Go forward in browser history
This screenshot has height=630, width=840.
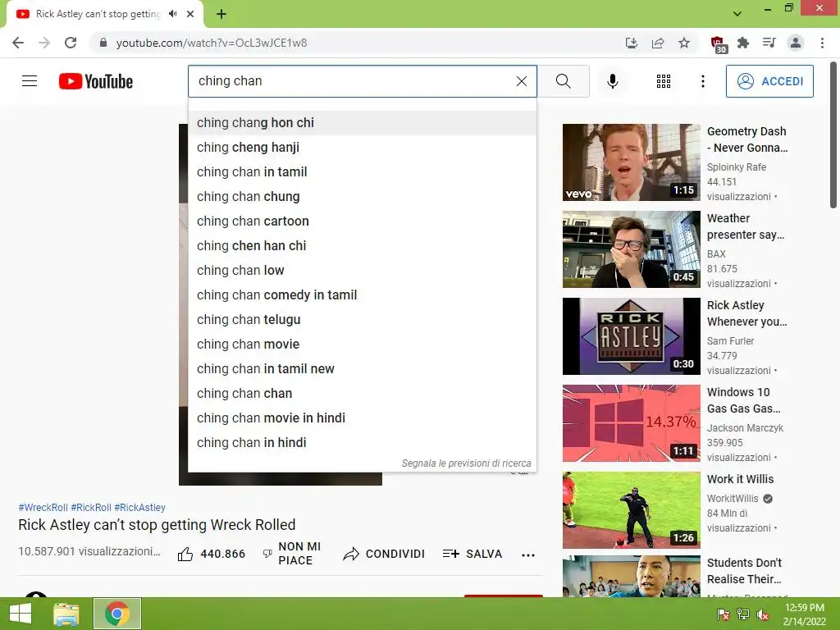coord(44,43)
